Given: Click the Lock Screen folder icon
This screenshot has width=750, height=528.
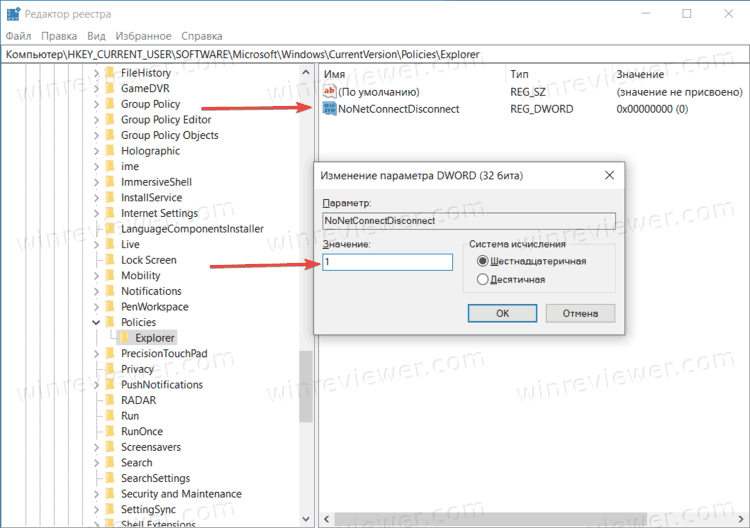Looking at the screenshot, I should coord(110,260).
